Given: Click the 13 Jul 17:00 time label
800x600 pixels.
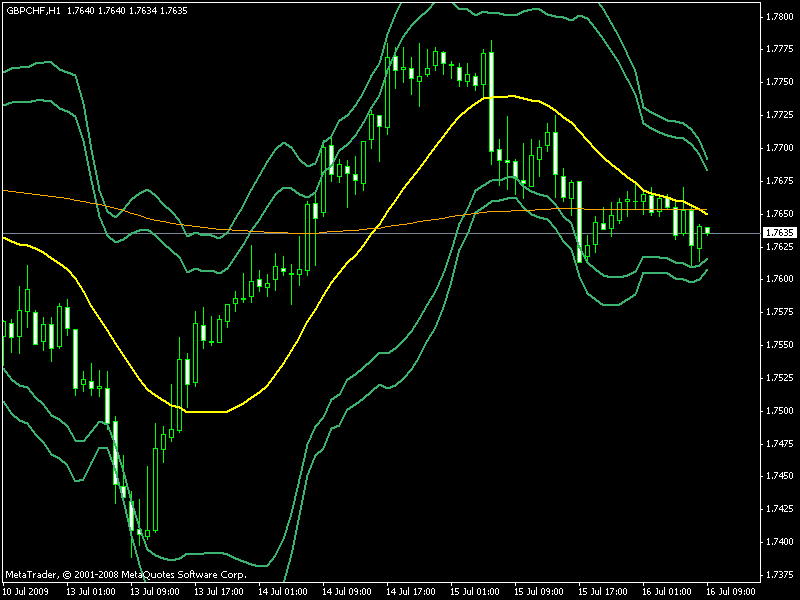Looking at the screenshot, I should (x=219, y=592).
